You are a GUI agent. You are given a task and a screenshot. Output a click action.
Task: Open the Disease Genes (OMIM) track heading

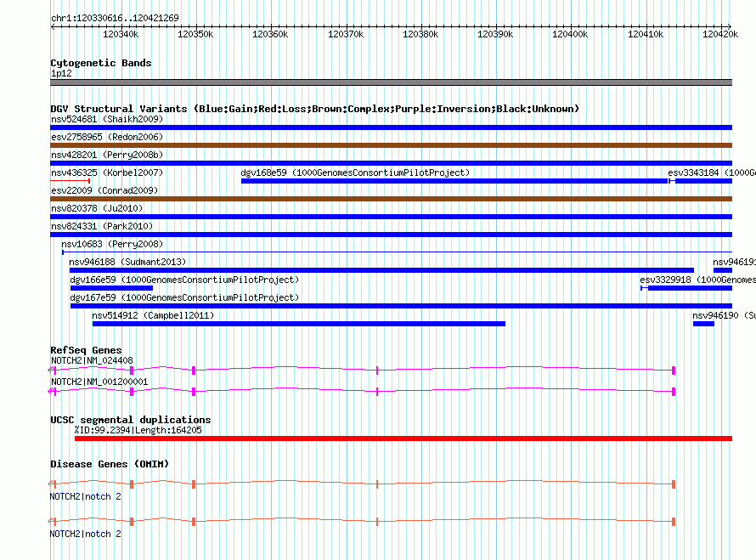[110, 464]
